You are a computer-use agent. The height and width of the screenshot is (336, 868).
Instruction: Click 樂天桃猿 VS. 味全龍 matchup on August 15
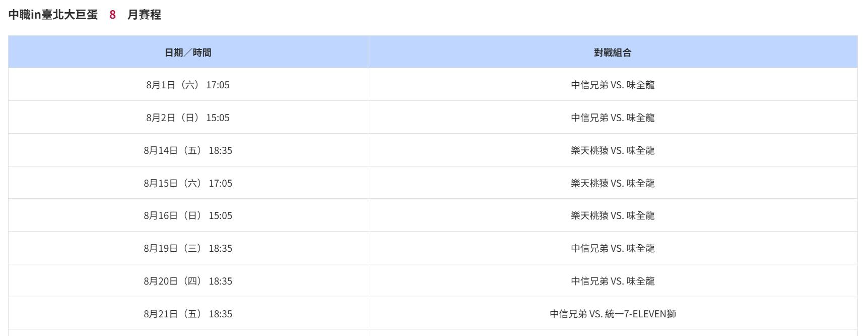[613, 183]
